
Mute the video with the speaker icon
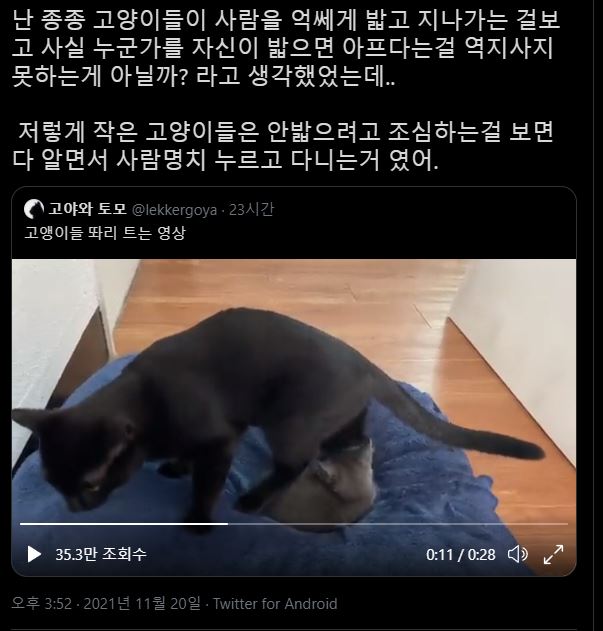[x=517, y=554]
